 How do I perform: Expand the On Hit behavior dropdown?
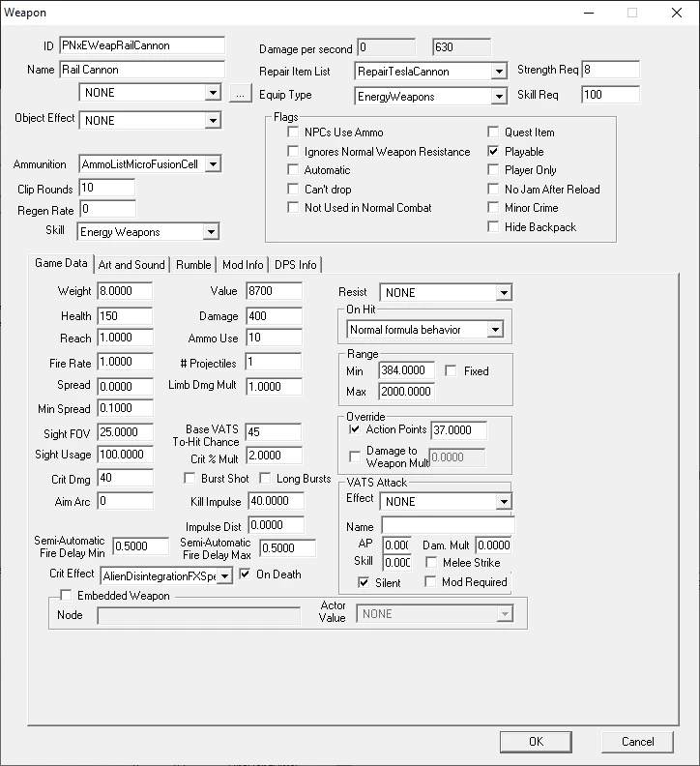click(495, 329)
